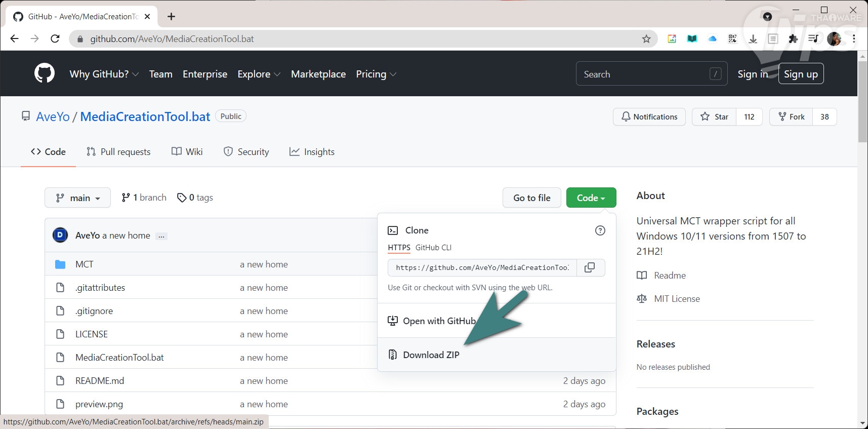Click the browser back arrow
Viewport: 868px width, 429px height.
click(14, 39)
